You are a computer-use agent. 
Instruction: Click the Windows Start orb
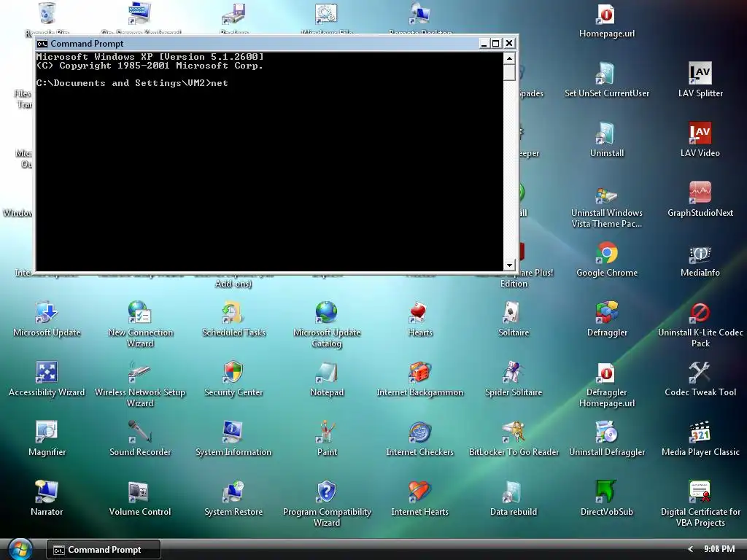pos(20,549)
